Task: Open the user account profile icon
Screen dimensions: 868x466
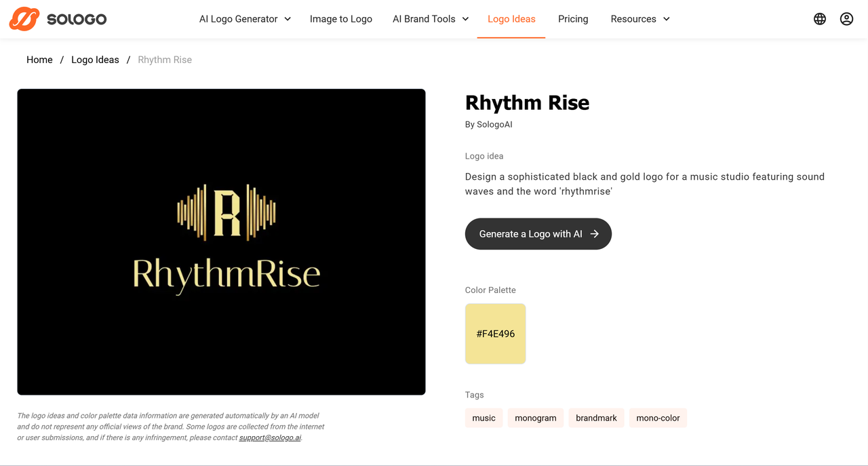Action: click(846, 19)
